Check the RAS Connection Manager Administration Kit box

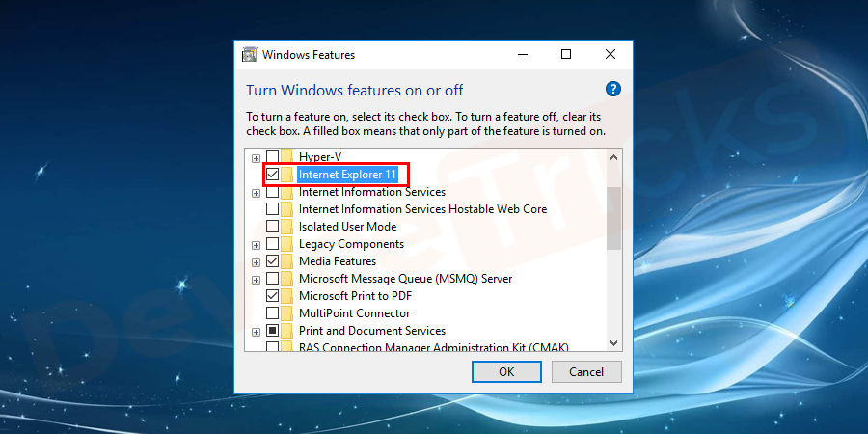[272, 347]
